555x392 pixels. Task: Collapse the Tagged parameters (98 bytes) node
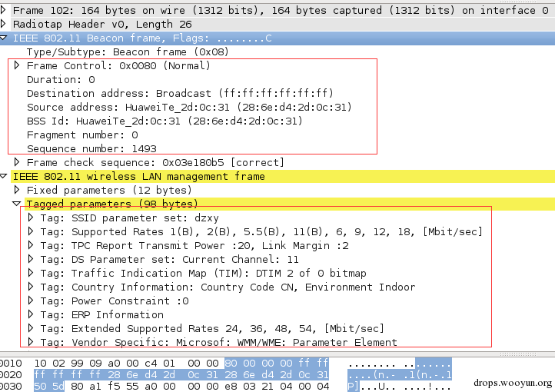coord(17,204)
